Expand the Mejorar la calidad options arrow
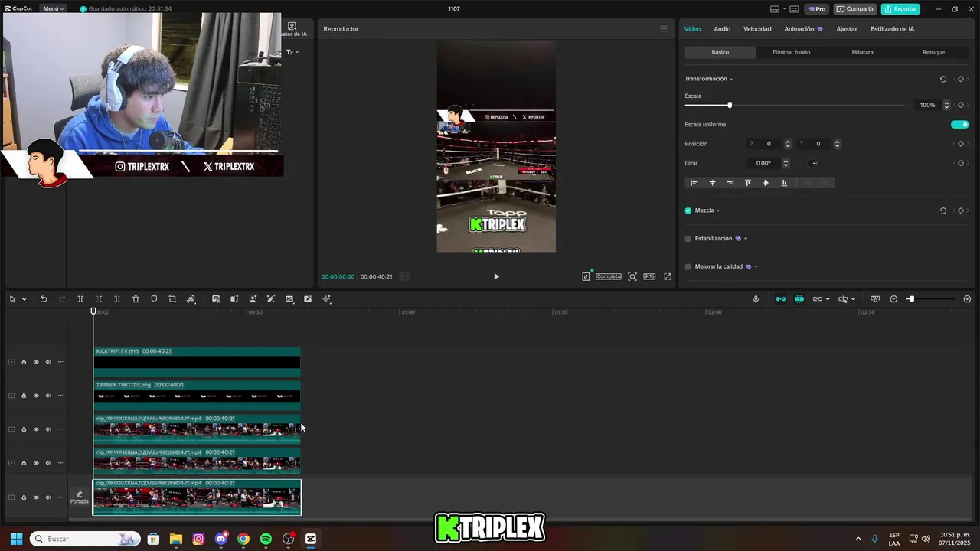 [x=756, y=267]
